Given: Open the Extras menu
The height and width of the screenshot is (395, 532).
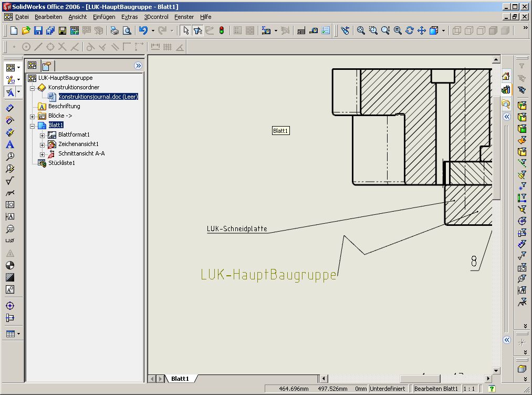Looking at the screenshot, I should point(129,17).
